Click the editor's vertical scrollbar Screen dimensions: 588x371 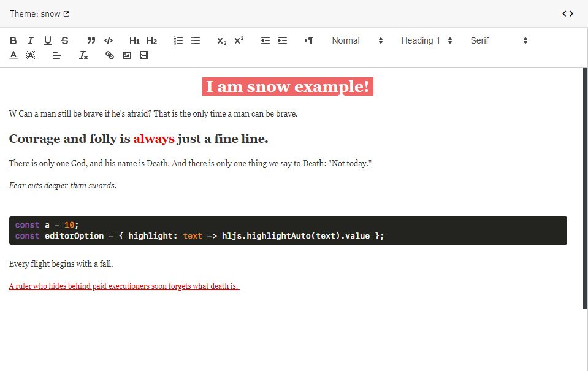(585, 188)
